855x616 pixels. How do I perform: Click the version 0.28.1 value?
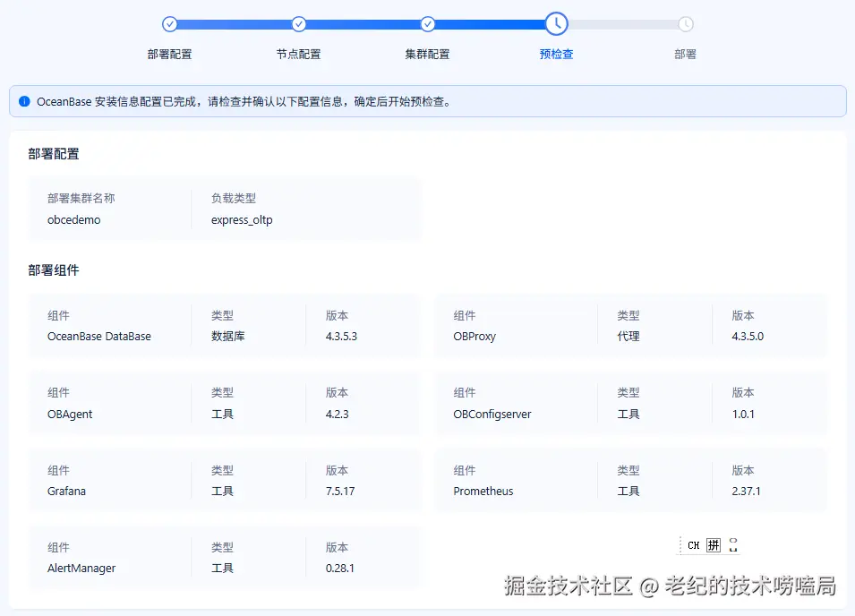click(339, 568)
